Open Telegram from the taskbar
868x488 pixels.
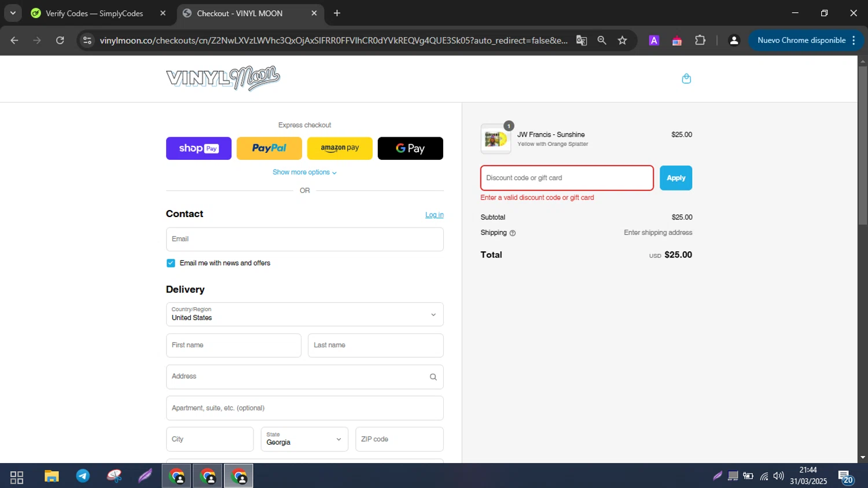coord(83,476)
